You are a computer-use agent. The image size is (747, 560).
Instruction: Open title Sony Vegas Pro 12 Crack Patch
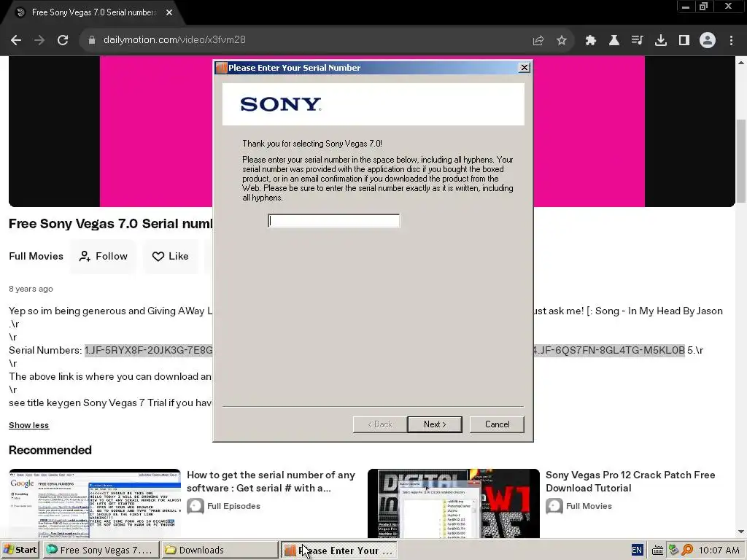click(630, 481)
